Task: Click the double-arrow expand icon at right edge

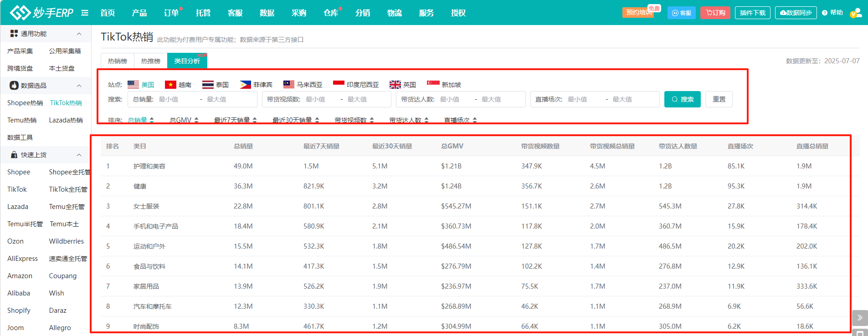Action: point(860,318)
